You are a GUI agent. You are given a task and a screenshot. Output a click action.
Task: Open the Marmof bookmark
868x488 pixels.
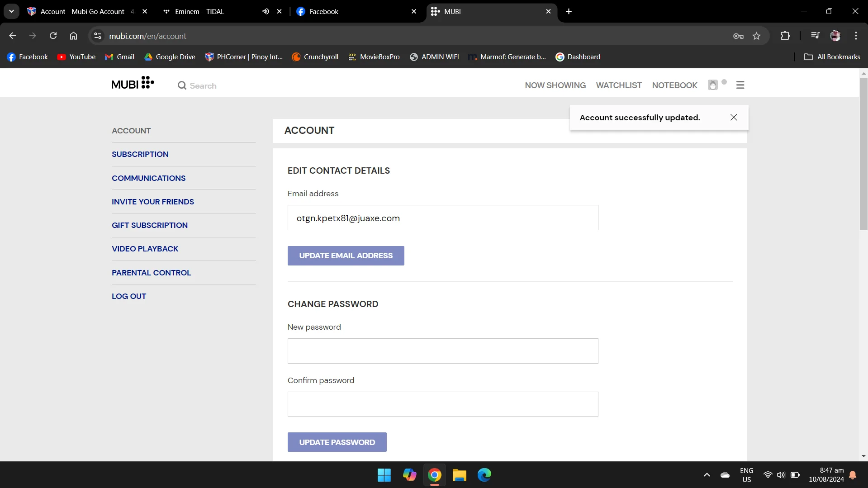pos(507,57)
